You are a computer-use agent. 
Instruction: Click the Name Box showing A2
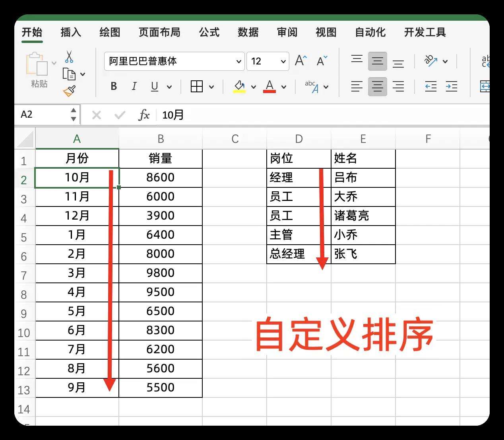pyautogui.click(x=40, y=115)
